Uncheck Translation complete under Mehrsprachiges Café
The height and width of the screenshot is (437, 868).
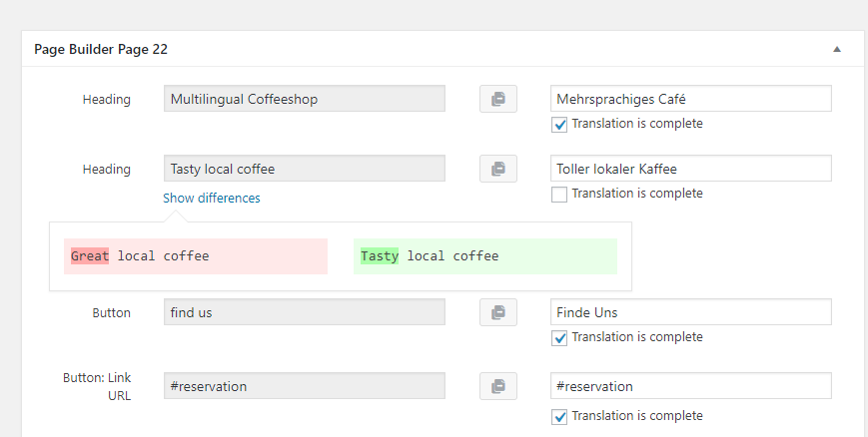(559, 125)
